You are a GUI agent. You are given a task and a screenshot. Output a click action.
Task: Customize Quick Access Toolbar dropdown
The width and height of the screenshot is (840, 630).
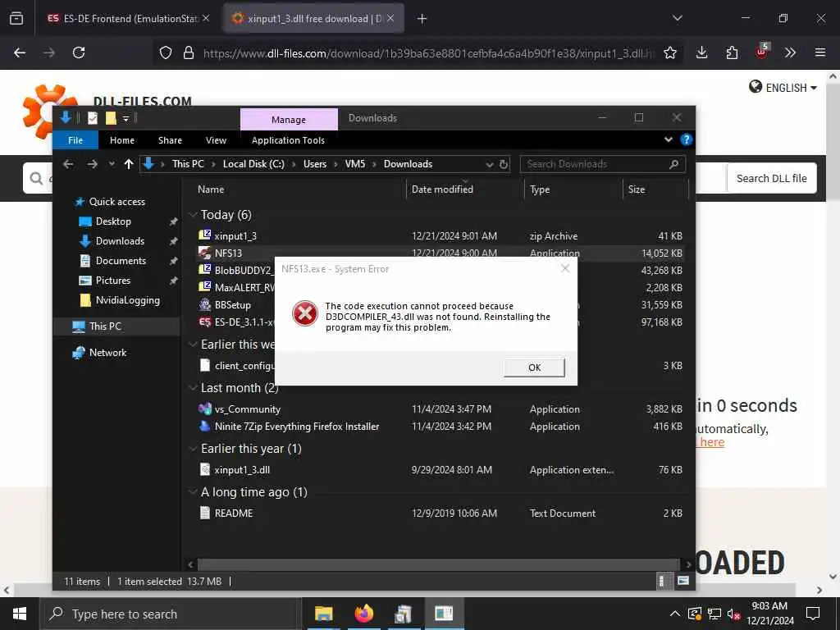[x=126, y=118]
